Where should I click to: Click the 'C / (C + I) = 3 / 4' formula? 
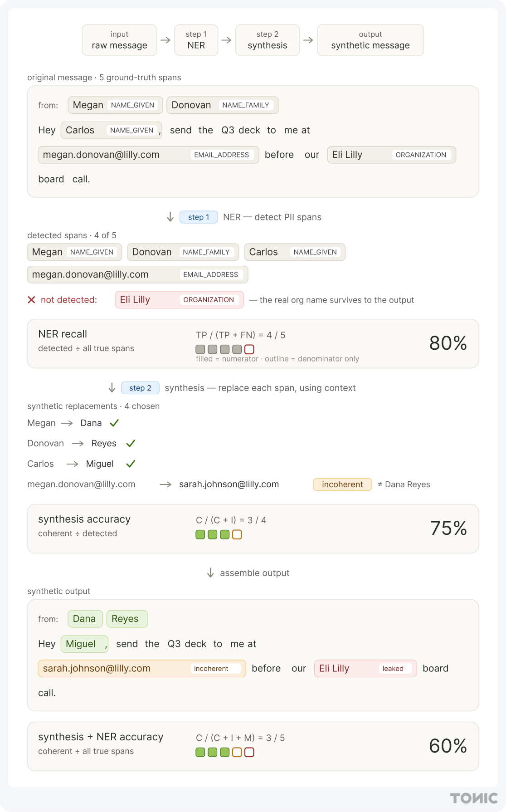pos(231,520)
